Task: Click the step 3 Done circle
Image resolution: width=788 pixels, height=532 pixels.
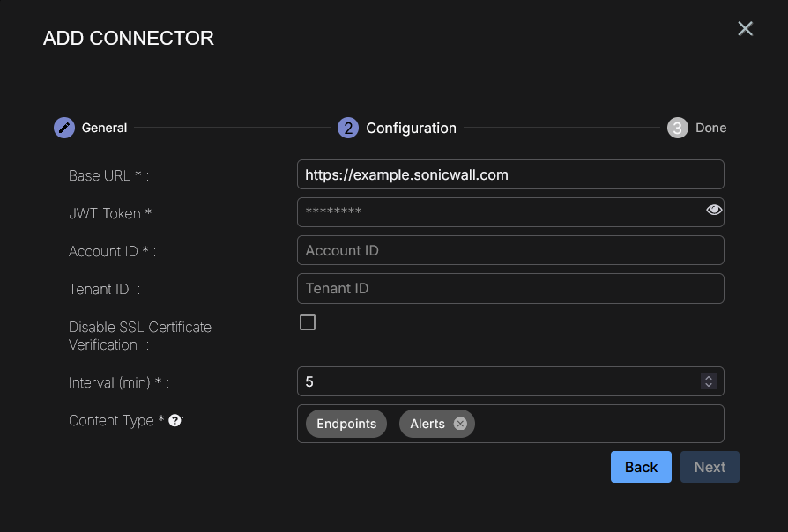Action: [x=677, y=128]
